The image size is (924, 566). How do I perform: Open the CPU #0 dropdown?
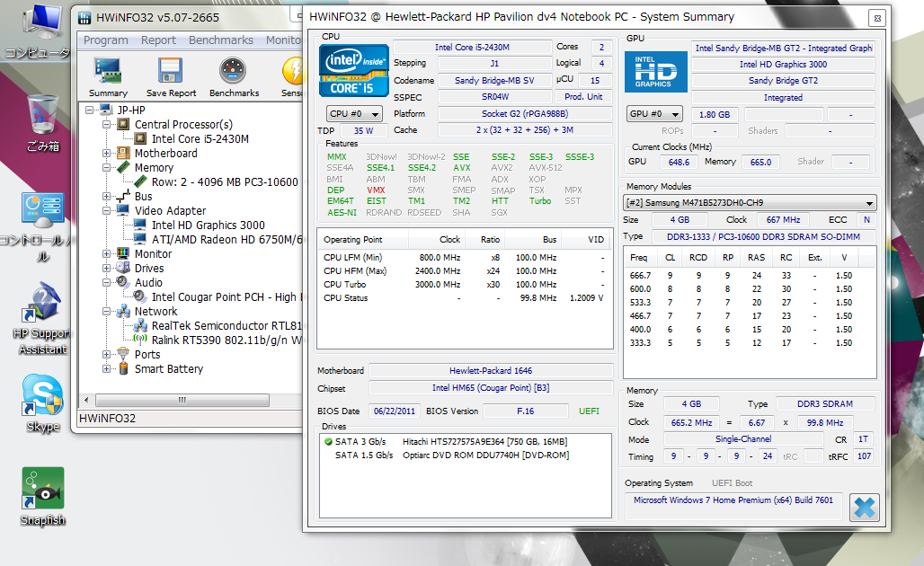pyautogui.click(x=354, y=114)
